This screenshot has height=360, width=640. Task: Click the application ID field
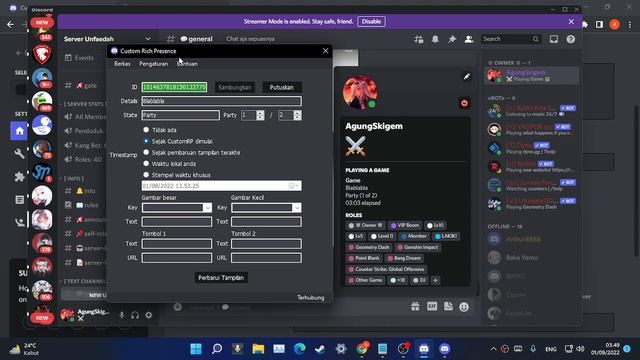[174, 87]
